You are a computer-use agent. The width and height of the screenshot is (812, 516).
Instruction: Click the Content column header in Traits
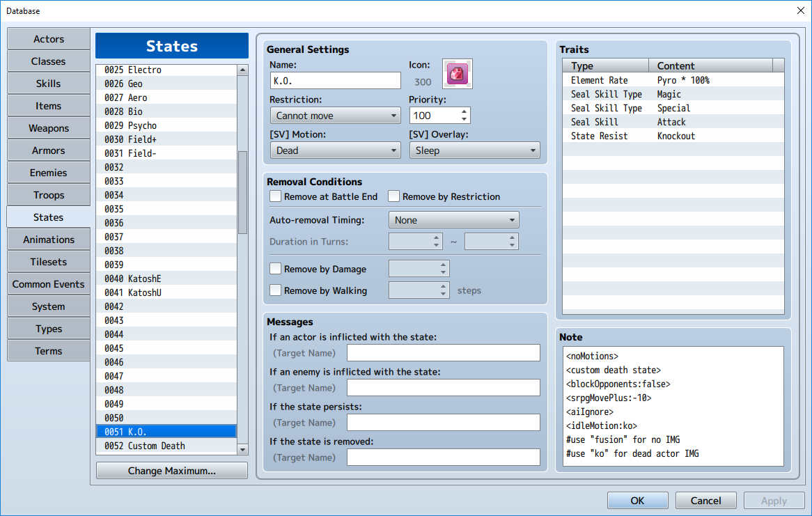point(710,65)
